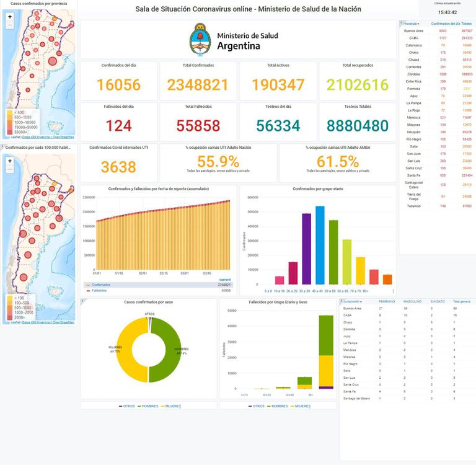Sort deaths table by FEMENINO column
The image size is (476, 465).
coord(386,301)
